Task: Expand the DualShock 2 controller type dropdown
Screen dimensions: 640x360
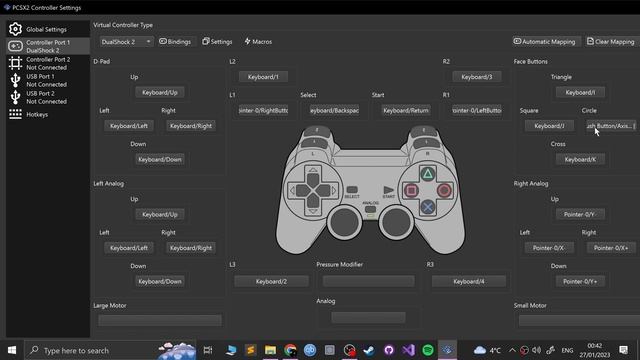Action: tap(126, 42)
